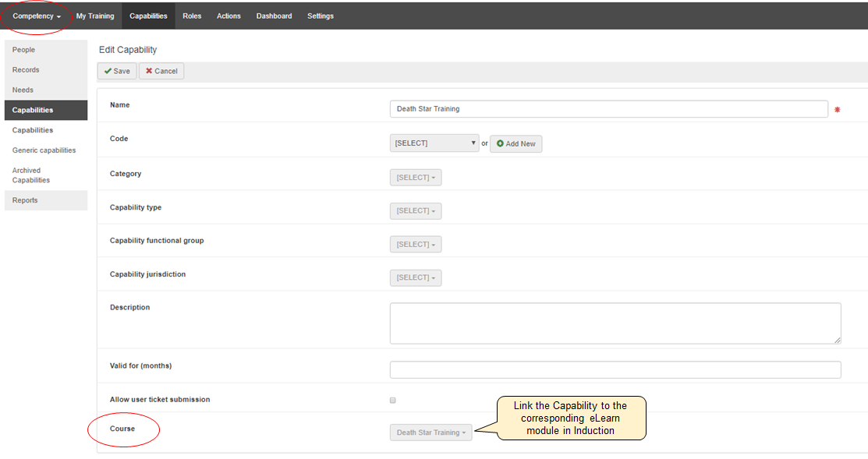Go to the Actions tab

229,16
